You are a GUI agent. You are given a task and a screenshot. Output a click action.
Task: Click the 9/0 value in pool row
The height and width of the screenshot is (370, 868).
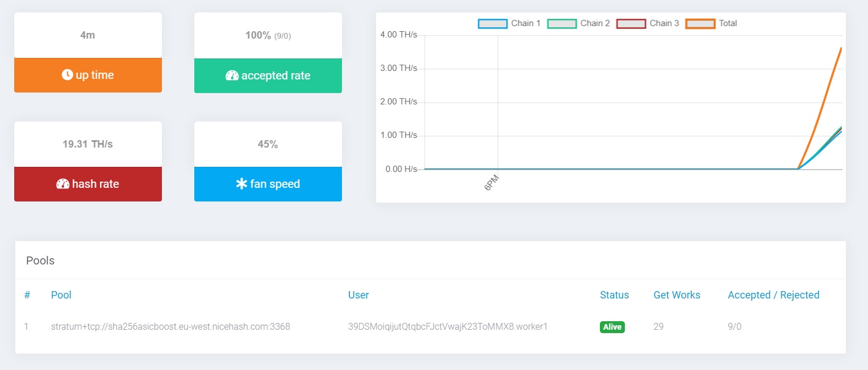[735, 327]
